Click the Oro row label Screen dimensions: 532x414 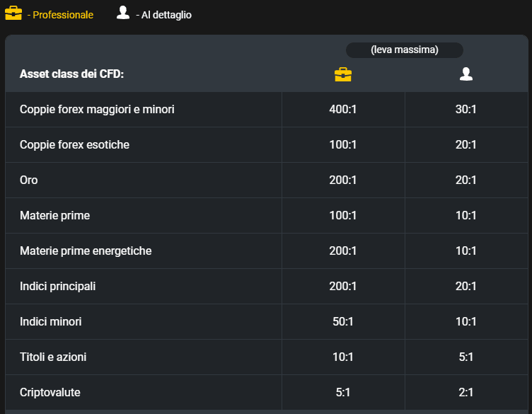(28, 180)
